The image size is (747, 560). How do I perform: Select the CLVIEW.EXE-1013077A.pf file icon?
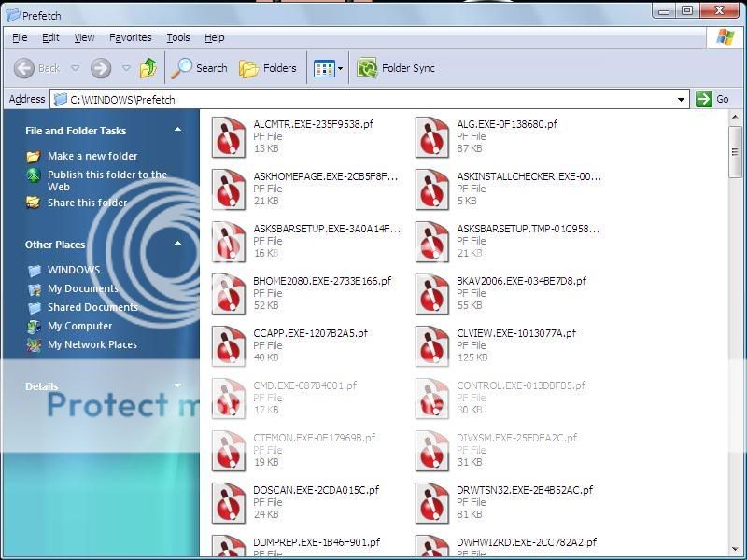432,345
